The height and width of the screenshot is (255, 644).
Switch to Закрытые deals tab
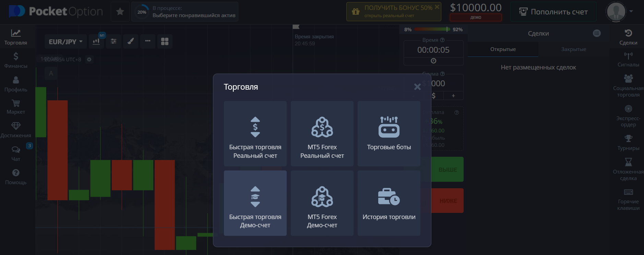(x=574, y=49)
